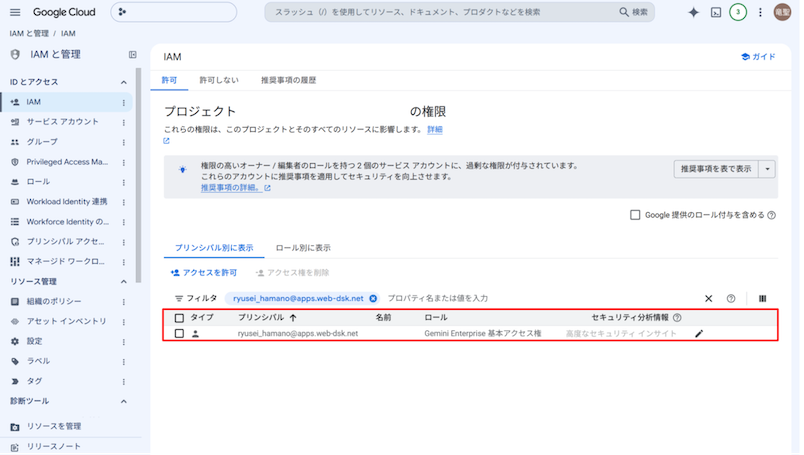Collapse the side panel with pin icon
The height and width of the screenshot is (455, 804).
(x=133, y=54)
